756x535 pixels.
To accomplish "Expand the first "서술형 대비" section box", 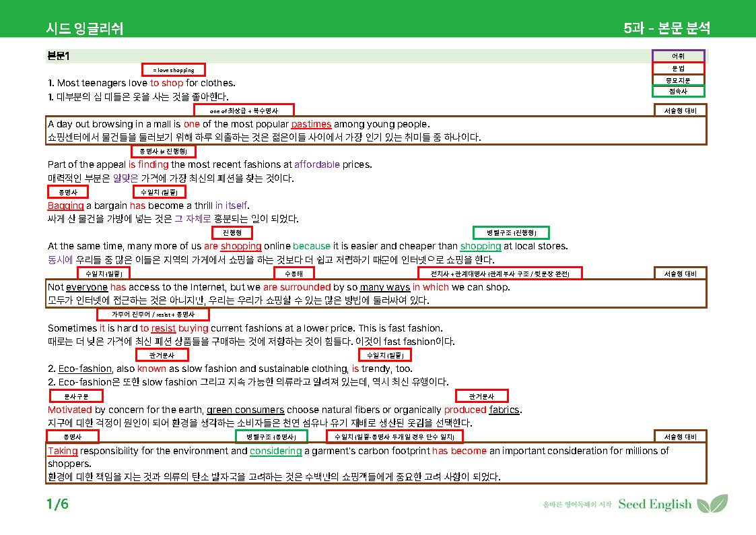I will click(x=681, y=110).
